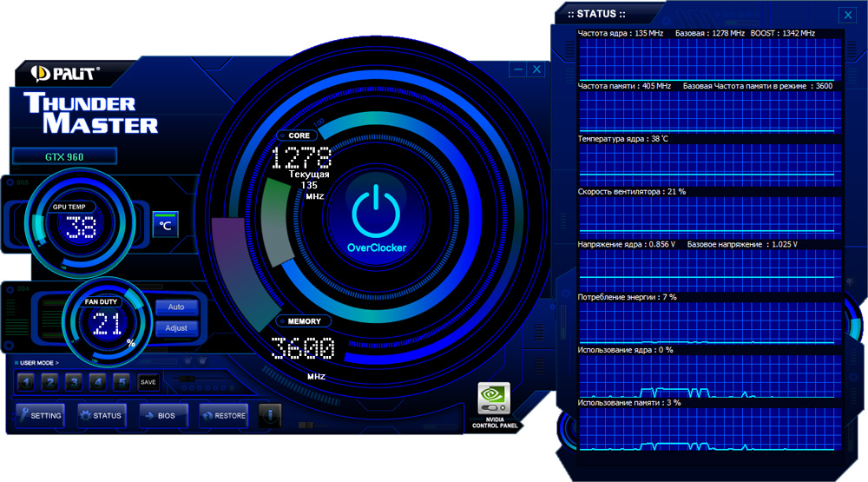The image size is (868, 482).
Task: Click the Palit logo
Action: pyautogui.click(x=65, y=73)
